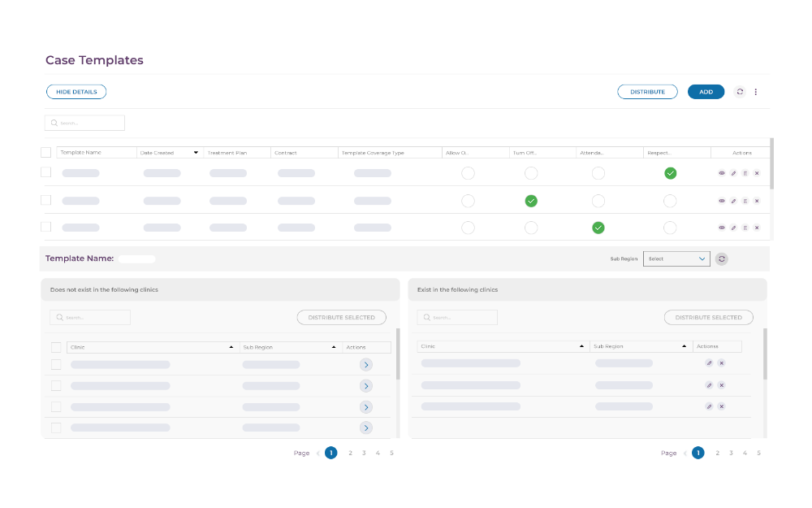Sort Sub Region column in 'Exist in' table

coord(684,346)
